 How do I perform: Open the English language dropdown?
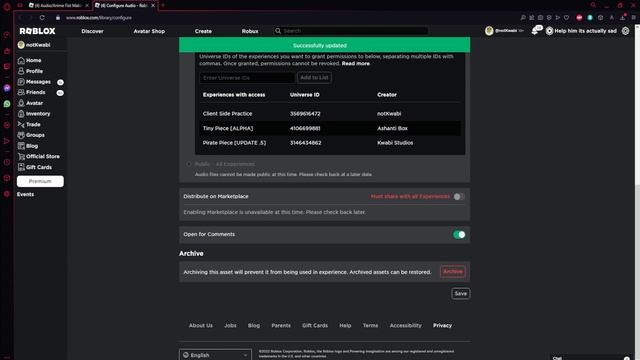tap(215, 355)
